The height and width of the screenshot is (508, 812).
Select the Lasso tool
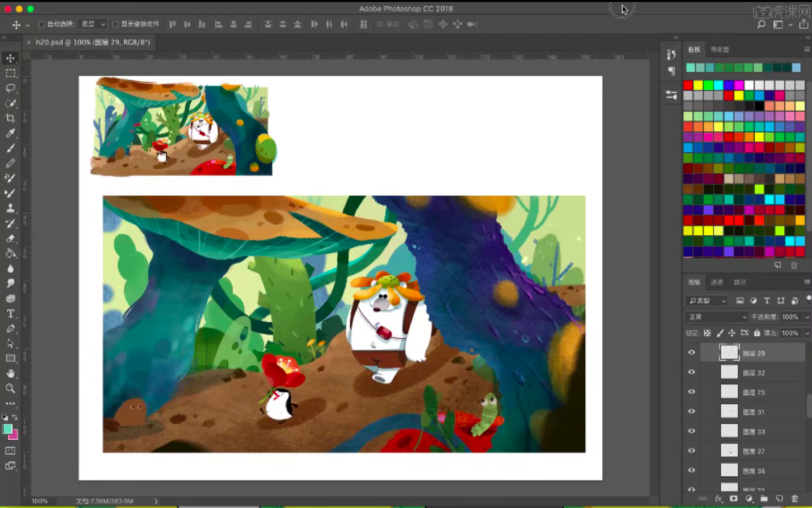point(11,88)
